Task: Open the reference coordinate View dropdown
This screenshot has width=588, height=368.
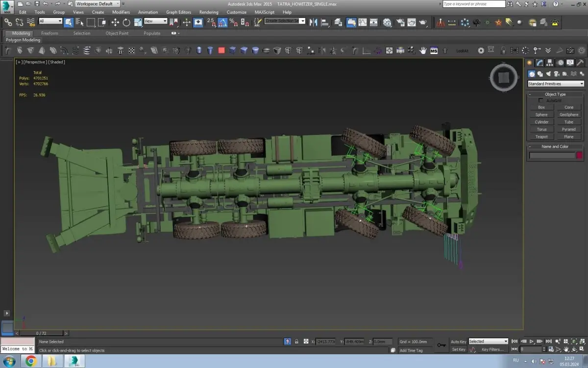Action: [x=155, y=21]
